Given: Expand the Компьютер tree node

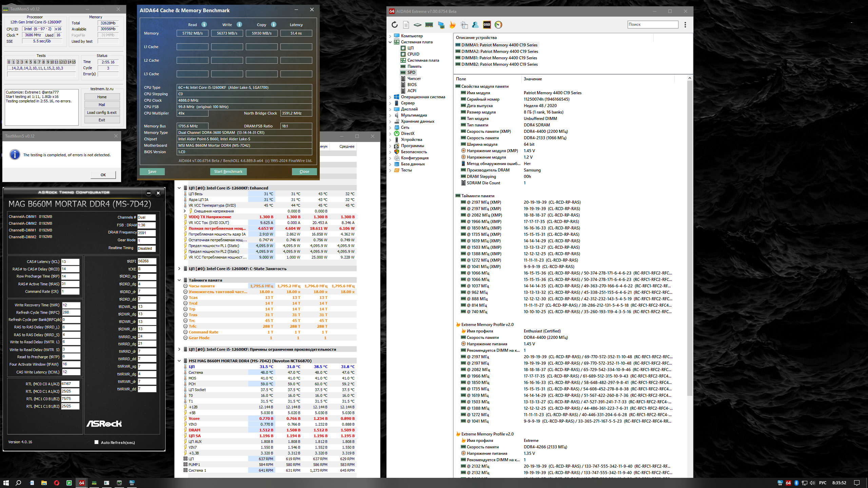Looking at the screenshot, I should 390,36.
